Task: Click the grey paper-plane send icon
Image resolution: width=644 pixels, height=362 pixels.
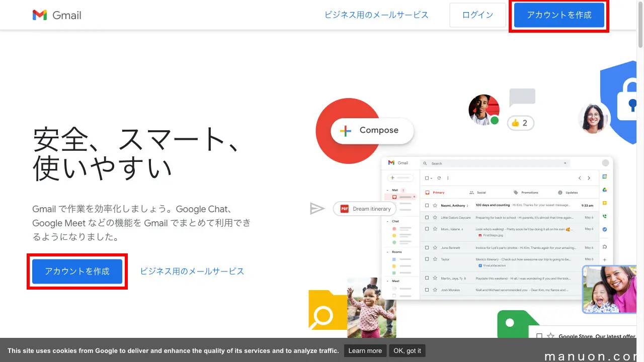Action: [x=317, y=208]
